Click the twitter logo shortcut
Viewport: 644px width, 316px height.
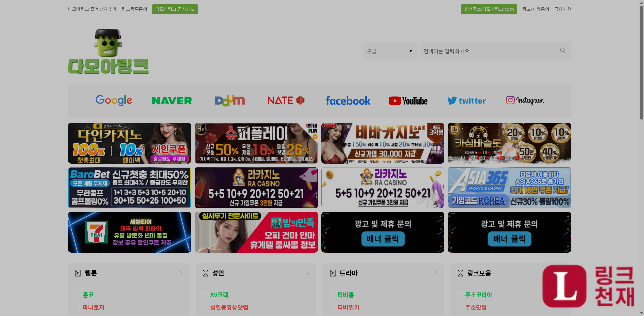point(467,101)
